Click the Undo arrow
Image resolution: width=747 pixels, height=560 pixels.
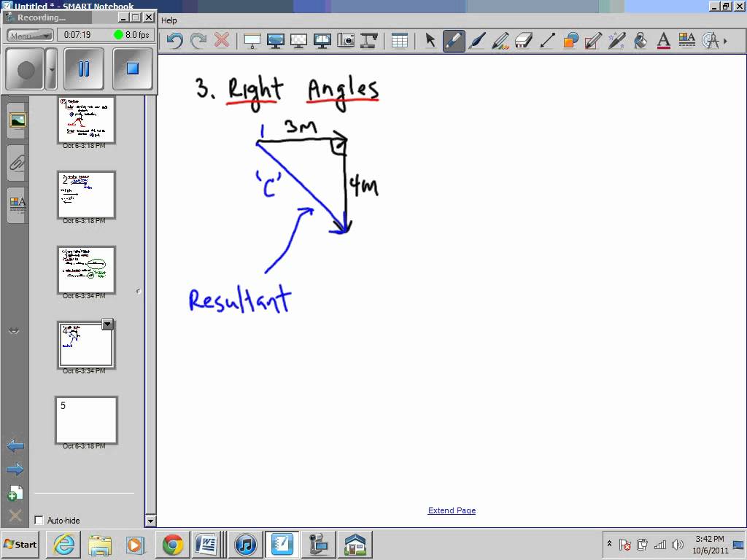[x=174, y=41]
